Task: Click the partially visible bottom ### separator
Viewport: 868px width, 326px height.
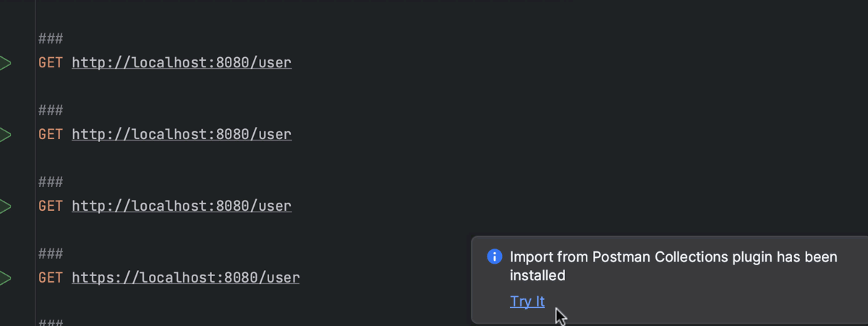Action: coord(51,322)
